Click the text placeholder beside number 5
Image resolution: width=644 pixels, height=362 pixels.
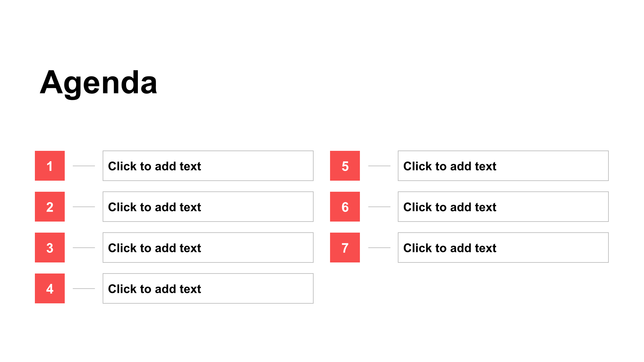503,166
